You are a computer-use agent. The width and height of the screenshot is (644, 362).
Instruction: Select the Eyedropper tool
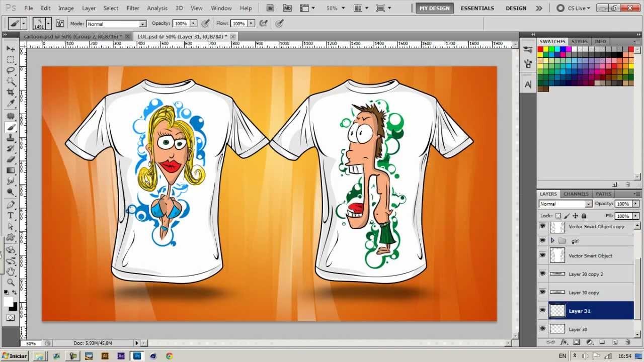pyautogui.click(x=11, y=104)
